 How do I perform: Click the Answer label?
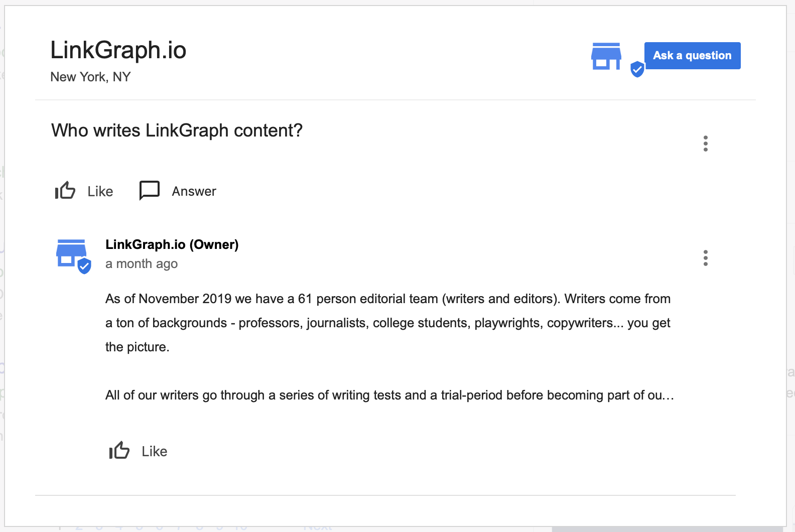click(x=194, y=191)
